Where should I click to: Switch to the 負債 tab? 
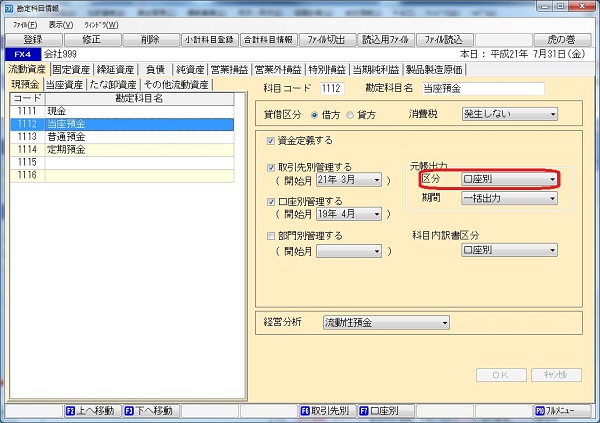[x=155, y=70]
